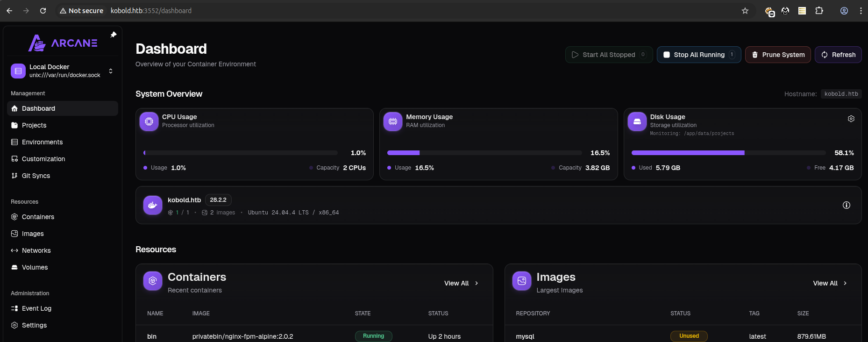Click the CPU Usage chip icon

click(149, 121)
